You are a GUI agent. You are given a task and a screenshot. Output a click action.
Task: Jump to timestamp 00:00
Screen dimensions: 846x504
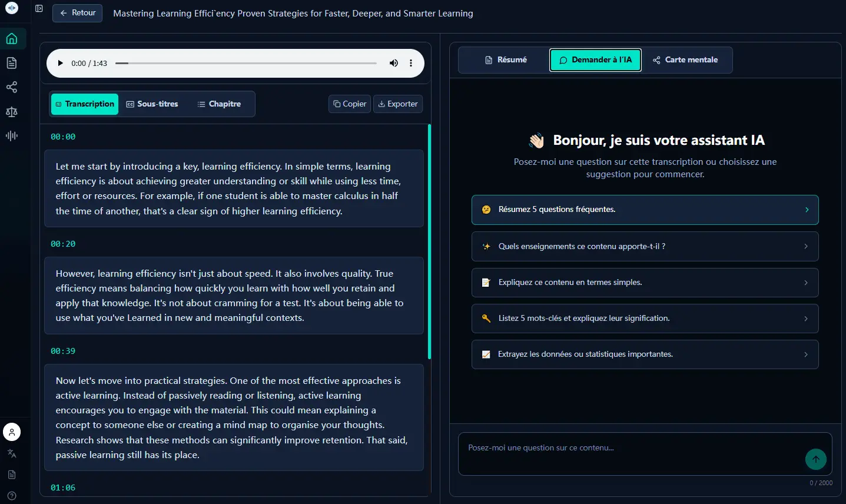click(63, 137)
